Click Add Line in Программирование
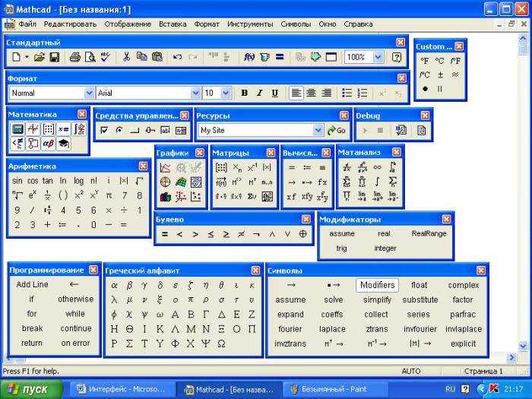 [32, 284]
